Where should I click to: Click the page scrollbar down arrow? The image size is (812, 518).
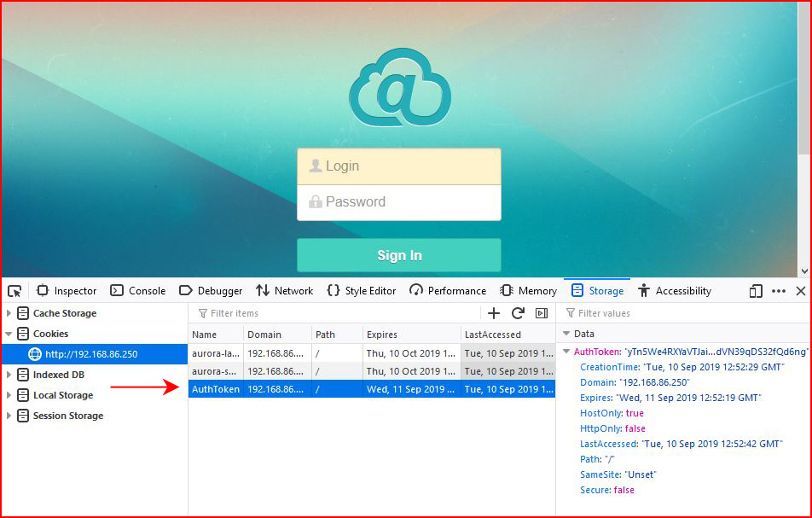pos(804,271)
